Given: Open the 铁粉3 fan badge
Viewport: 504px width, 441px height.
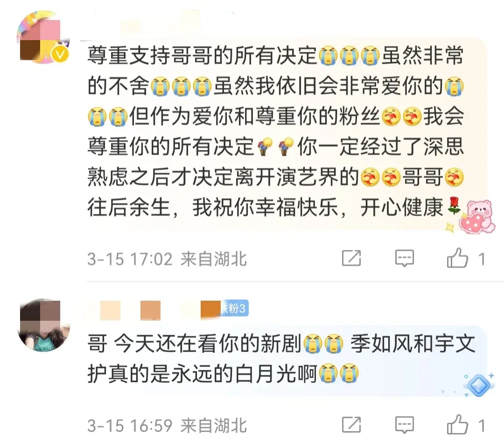Looking at the screenshot, I should (234, 309).
